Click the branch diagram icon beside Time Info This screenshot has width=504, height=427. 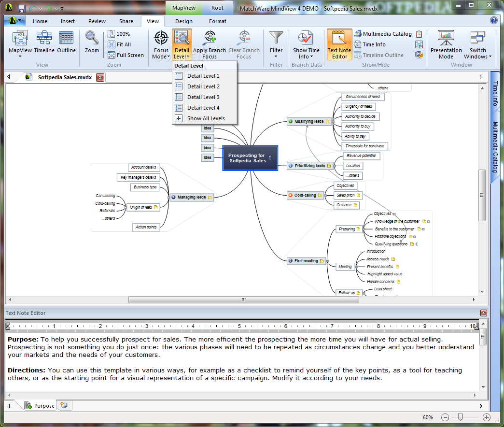tap(419, 44)
